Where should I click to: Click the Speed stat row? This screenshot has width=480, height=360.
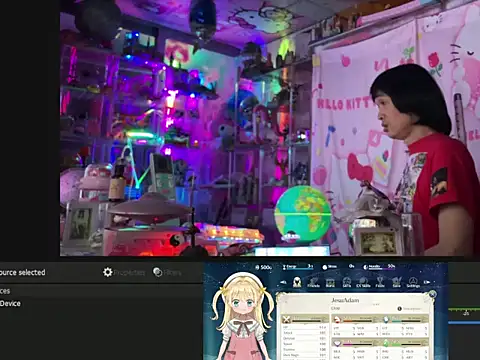tap(304, 344)
